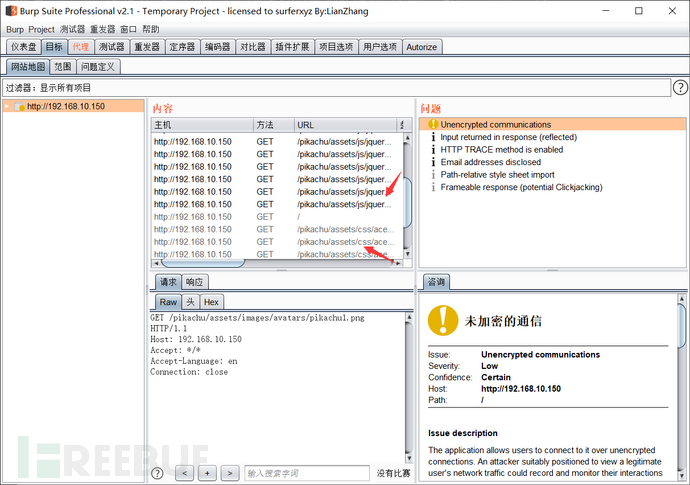Open the 帮助 menu

(x=150, y=29)
